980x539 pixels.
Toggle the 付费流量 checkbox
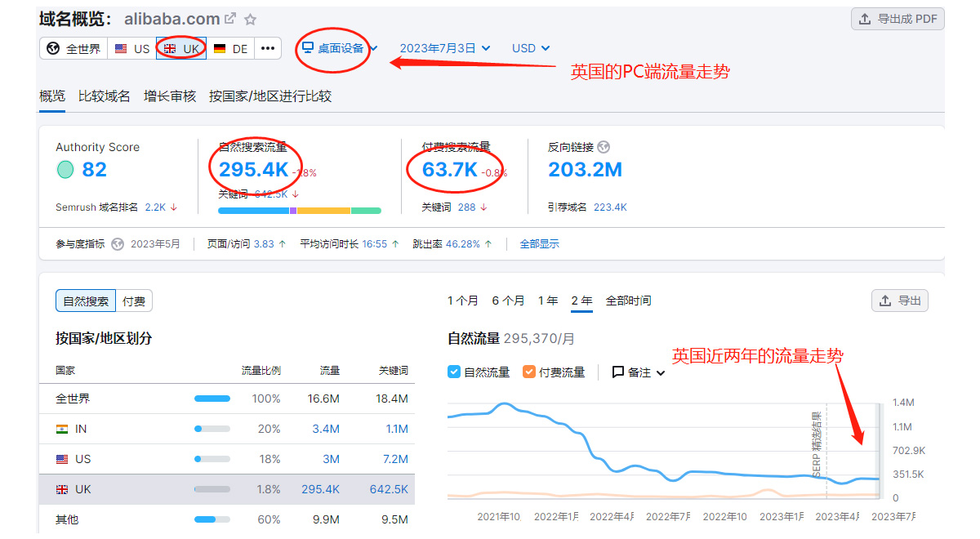point(529,372)
